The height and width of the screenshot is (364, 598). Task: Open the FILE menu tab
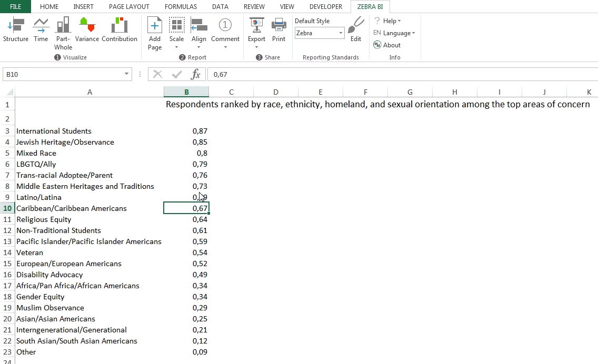[15, 7]
